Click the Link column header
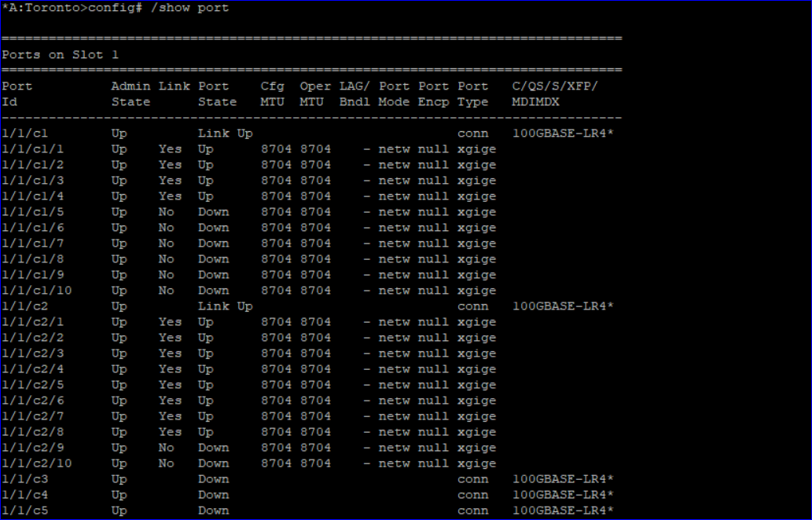This screenshot has height=520, width=812. 175,86
